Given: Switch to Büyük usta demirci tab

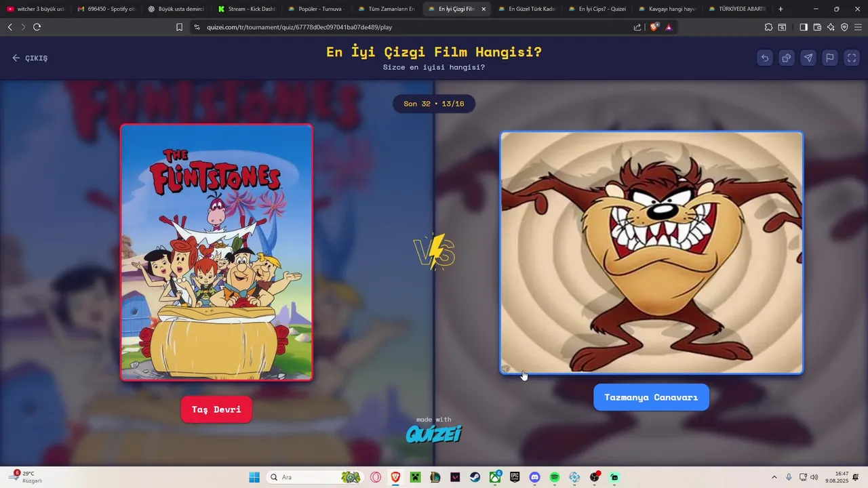Looking at the screenshot, I should [176, 9].
